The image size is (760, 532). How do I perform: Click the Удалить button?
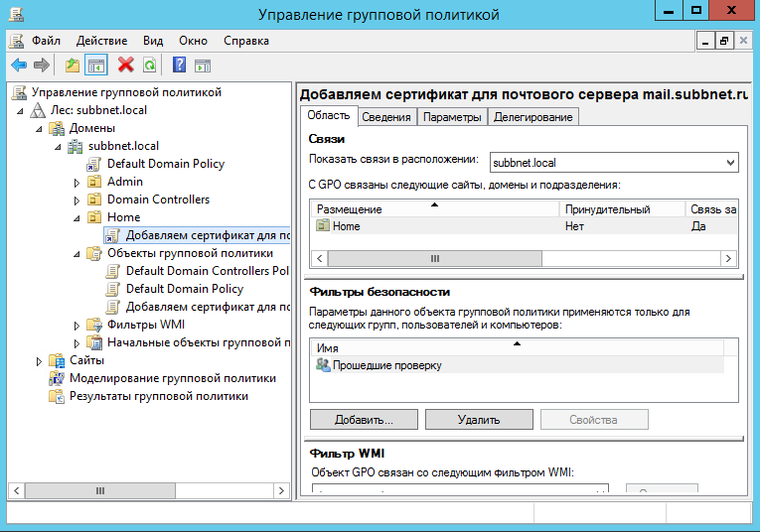(479, 420)
